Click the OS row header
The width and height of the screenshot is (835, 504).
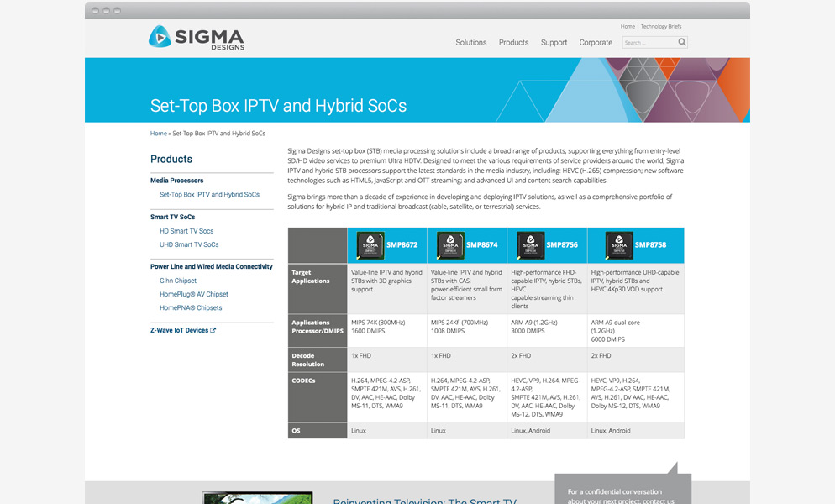tap(318, 430)
